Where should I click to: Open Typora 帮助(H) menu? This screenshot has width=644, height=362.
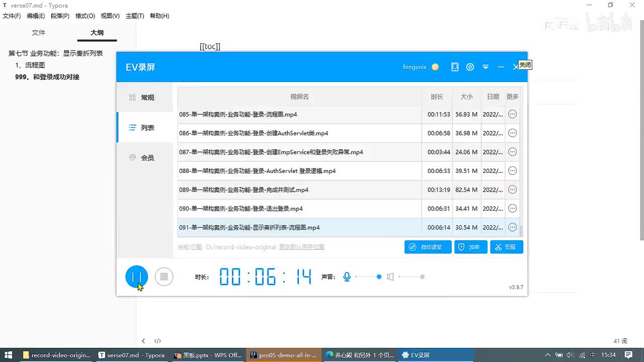[x=159, y=16]
